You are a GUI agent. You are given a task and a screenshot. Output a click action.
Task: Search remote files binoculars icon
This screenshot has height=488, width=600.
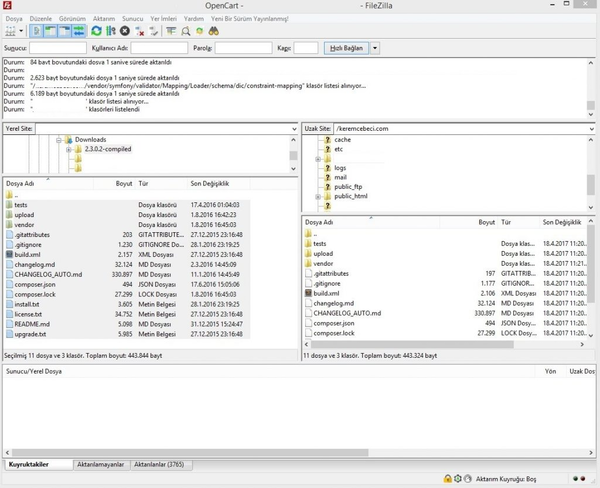click(214, 31)
